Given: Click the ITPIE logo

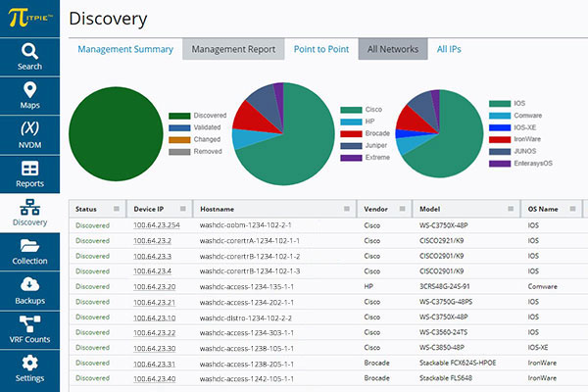Looking at the screenshot, I should (29, 18).
